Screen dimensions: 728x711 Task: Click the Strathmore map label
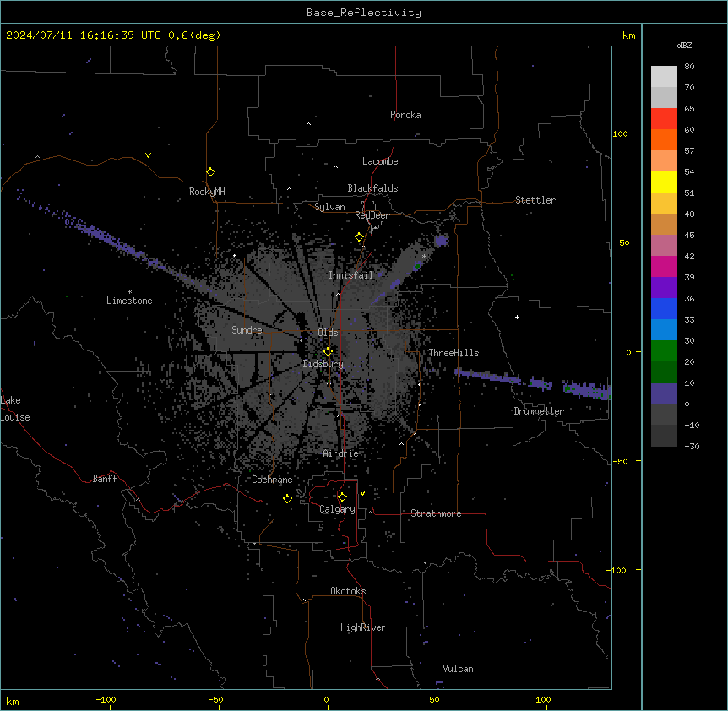coord(436,513)
